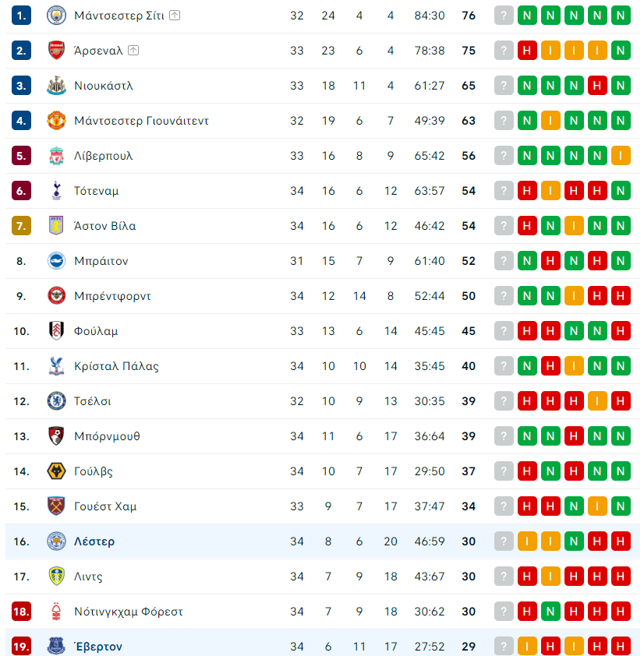This screenshot has width=644, height=656.
Task: Click the Chelsea club crest
Action: click(56, 401)
